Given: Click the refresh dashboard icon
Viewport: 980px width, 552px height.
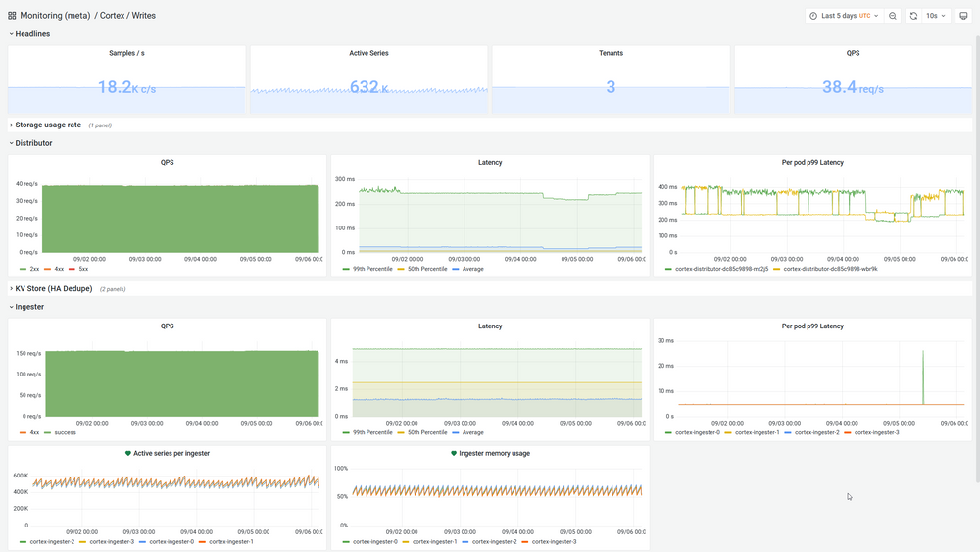Looking at the screenshot, I should (x=913, y=16).
